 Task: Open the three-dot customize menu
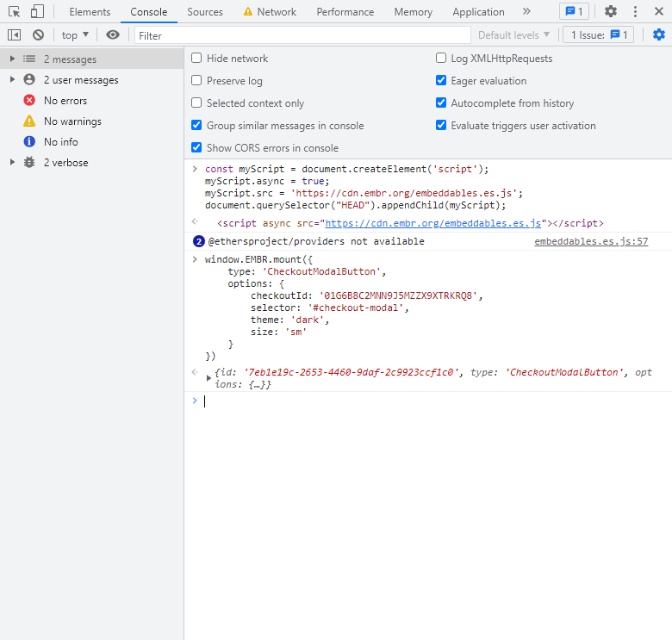[x=635, y=11]
